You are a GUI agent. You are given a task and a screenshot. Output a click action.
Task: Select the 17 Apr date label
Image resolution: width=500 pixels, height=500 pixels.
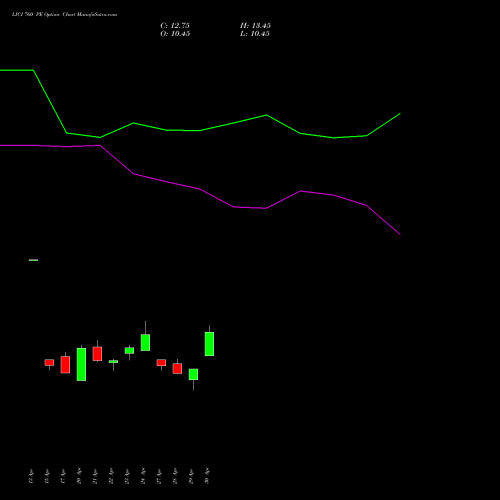pos(63,476)
